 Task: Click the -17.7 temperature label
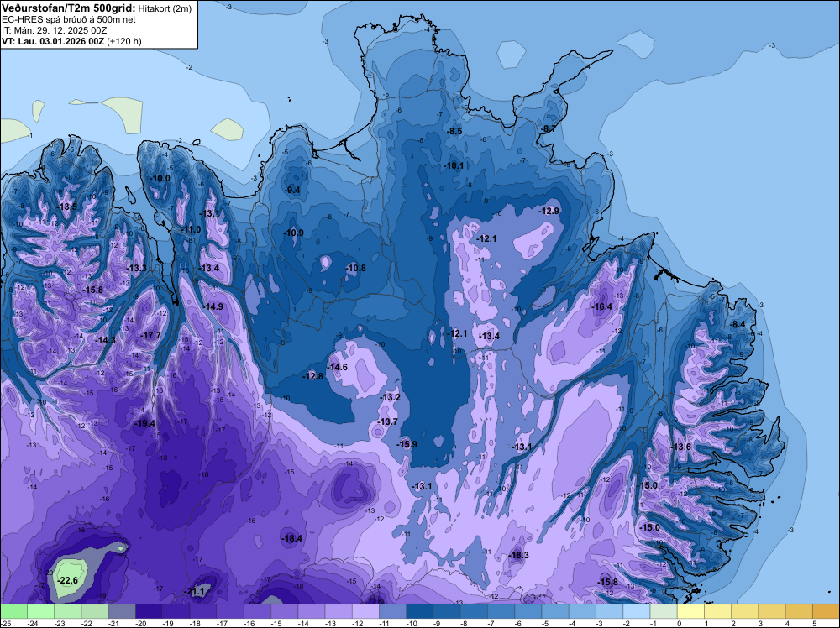pyautogui.click(x=151, y=335)
